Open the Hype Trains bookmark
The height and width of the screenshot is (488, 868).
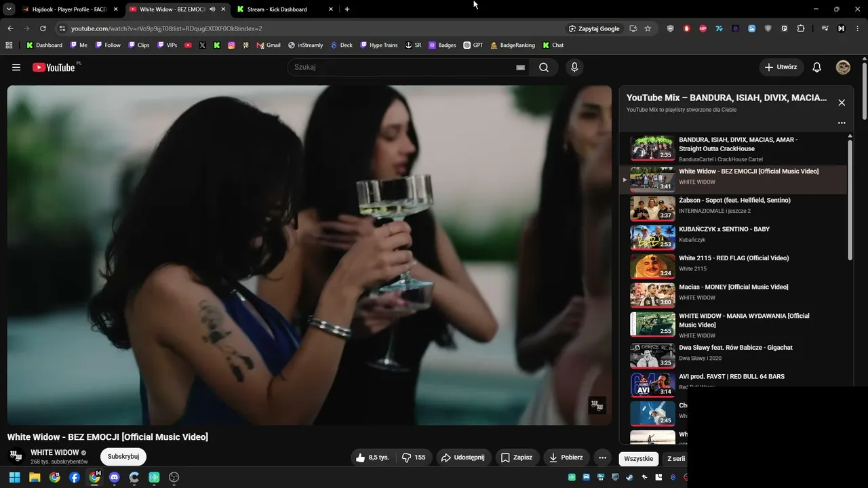378,45
